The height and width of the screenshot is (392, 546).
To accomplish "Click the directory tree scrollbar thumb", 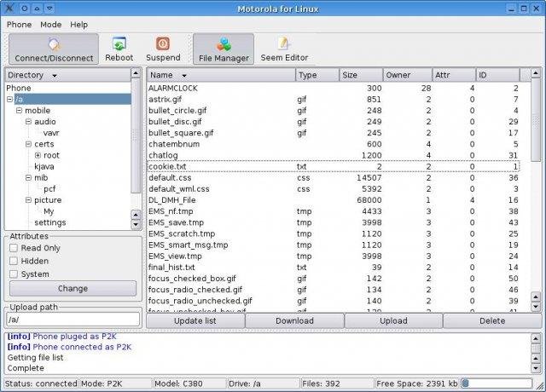I will point(136,136).
